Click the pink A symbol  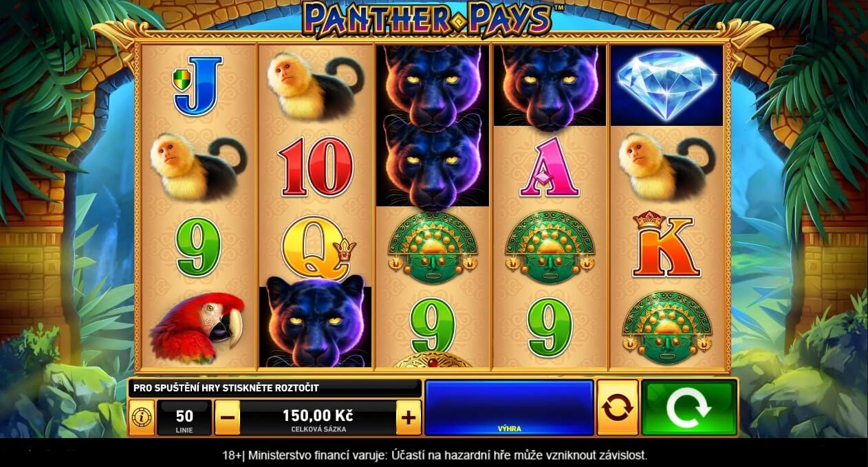point(550,166)
